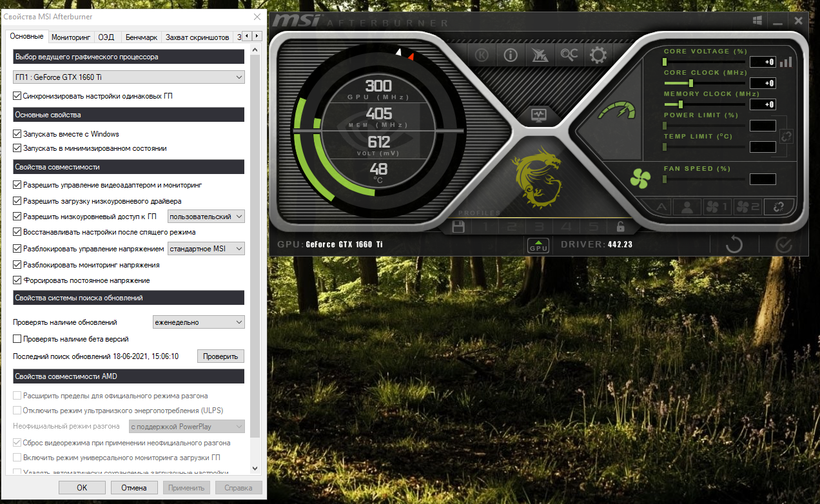This screenshot has height=504, width=820.
Task: Click the GPU selector button near Driver
Action: (538, 245)
